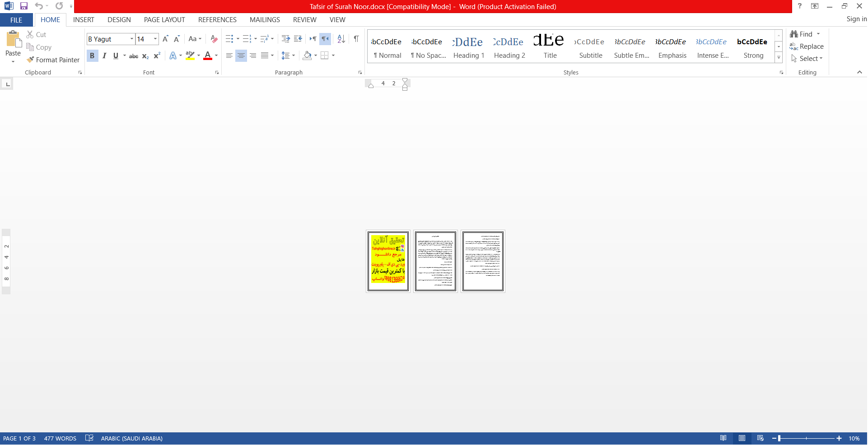This screenshot has width=868, height=445.
Task: Open the FILE tab
Action: (x=16, y=20)
